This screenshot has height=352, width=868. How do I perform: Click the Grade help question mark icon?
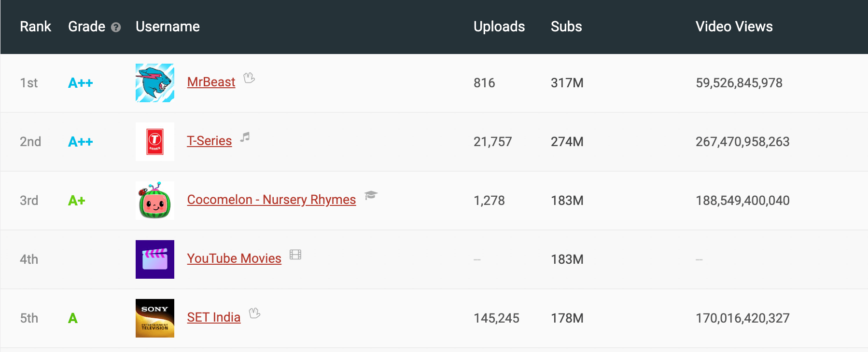115,27
